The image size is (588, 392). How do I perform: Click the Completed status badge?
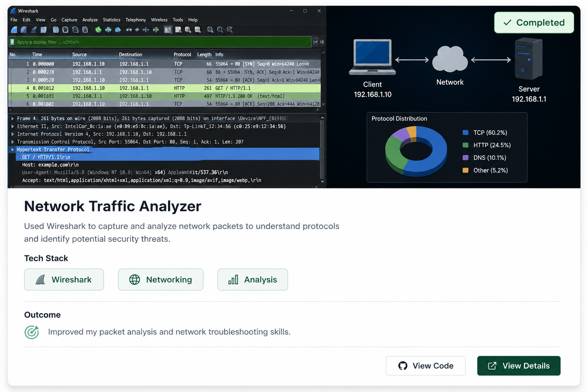[x=534, y=23]
